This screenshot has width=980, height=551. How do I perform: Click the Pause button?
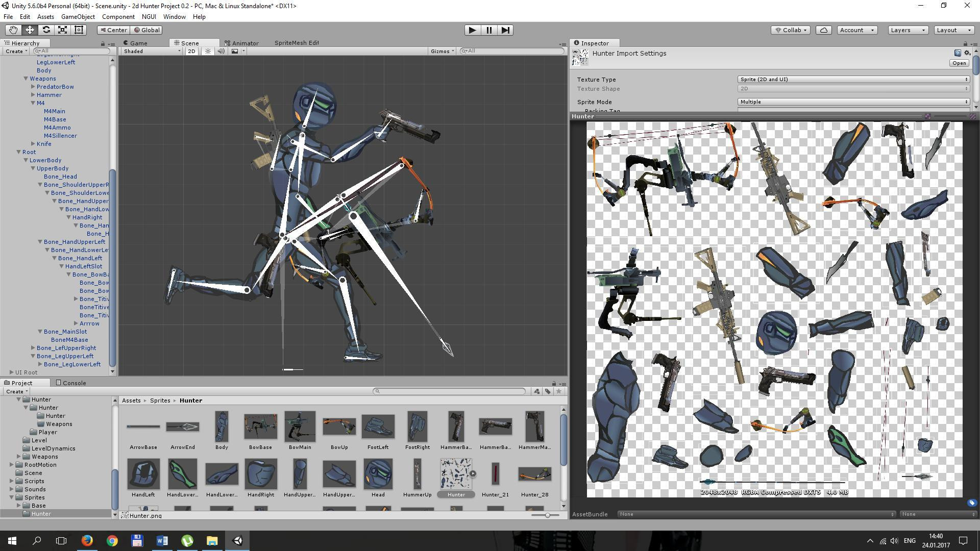click(x=489, y=30)
